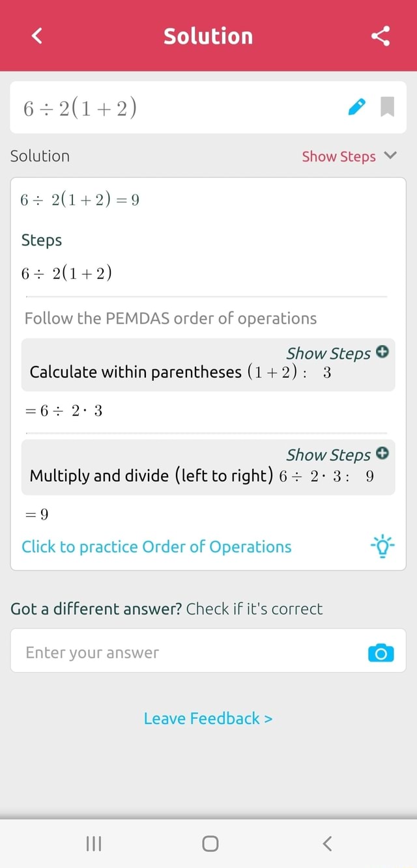Image resolution: width=417 pixels, height=868 pixels.
Task: Open Order of Operations practice
Action: [156, 547]
